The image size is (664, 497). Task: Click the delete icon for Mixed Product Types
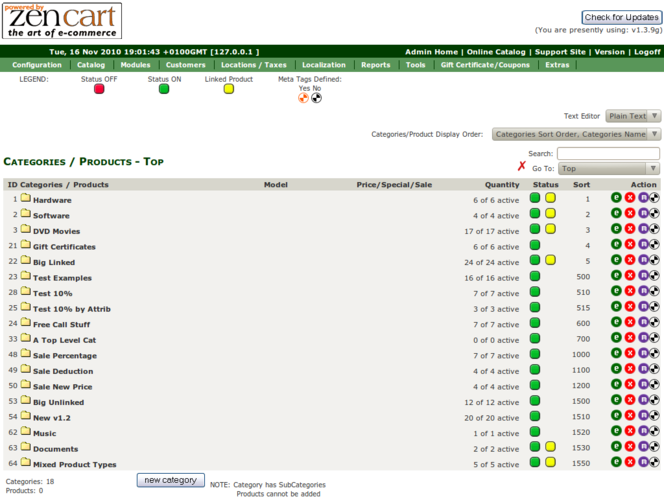(x=629, y=464)
